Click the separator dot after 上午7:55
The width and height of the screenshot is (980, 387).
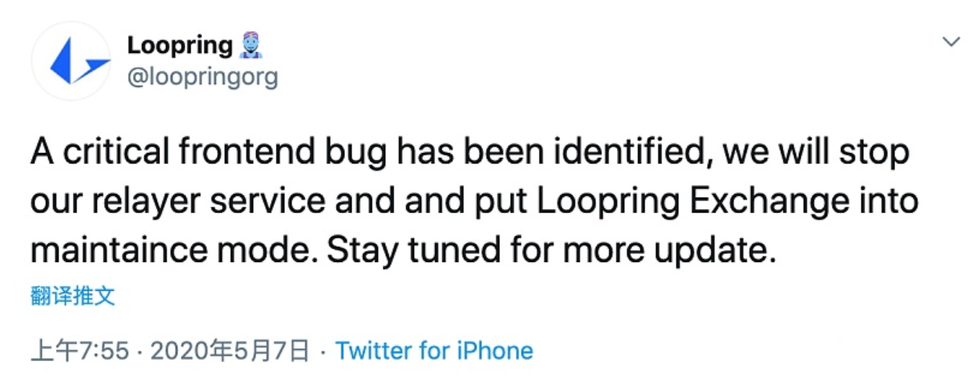point(139,351)
